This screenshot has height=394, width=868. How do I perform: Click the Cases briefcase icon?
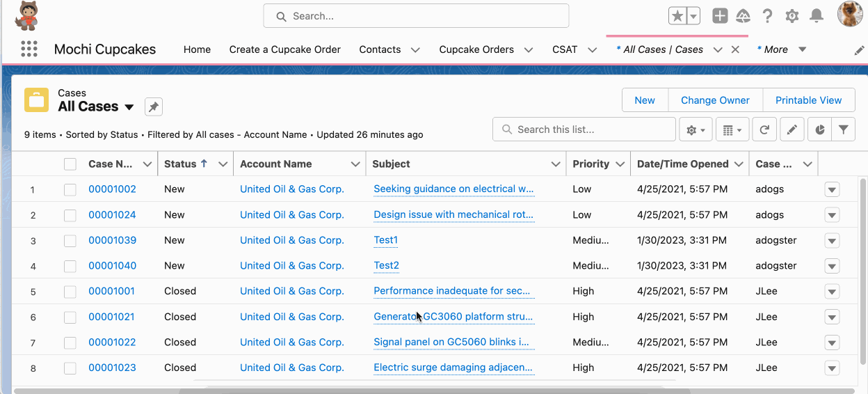coord(36,100)
